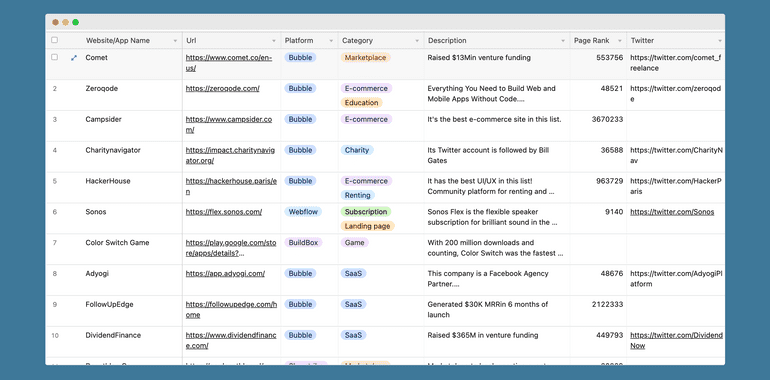This screenshot has height=380, width=770.
Task: Open the campsider.com link
Action: (x=229, y=125)
